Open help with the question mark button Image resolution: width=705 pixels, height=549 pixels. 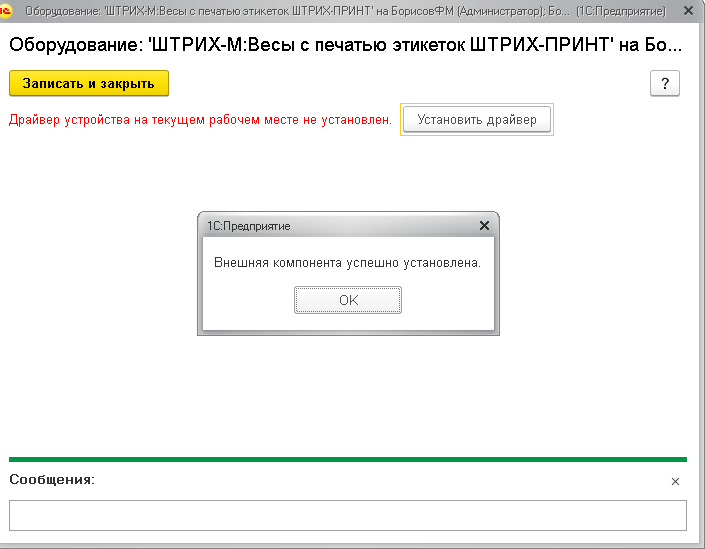click(665, 83)
